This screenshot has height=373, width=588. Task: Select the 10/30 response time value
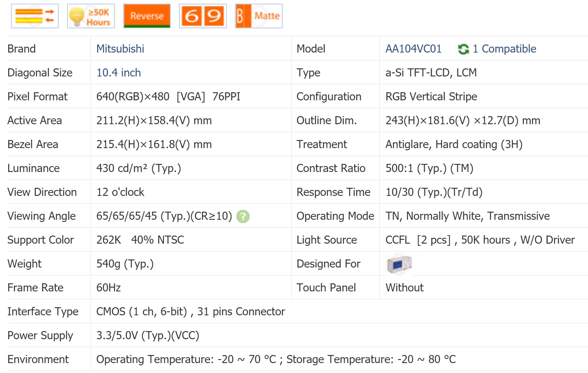coord(434,192)
